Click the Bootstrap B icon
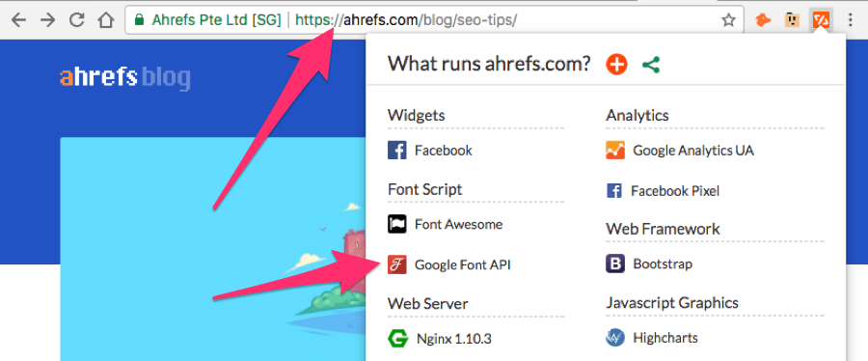Viewport: 868px width, 361px height. [x=615, y=264]
